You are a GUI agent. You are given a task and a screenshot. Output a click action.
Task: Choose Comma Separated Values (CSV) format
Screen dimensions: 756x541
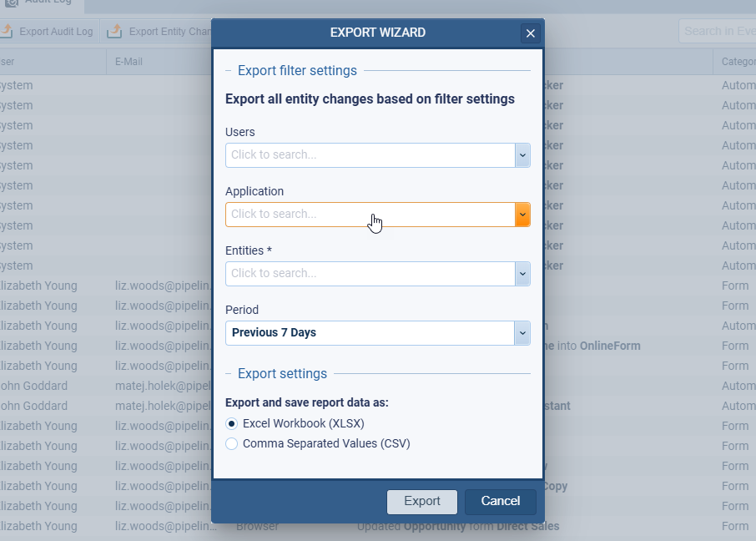[232, 443]
